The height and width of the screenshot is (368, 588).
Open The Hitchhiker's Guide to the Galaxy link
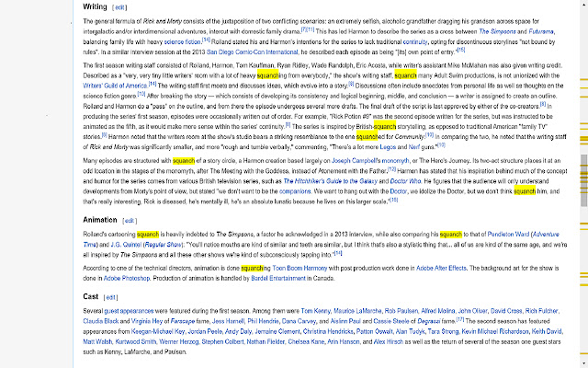point(331,181)
